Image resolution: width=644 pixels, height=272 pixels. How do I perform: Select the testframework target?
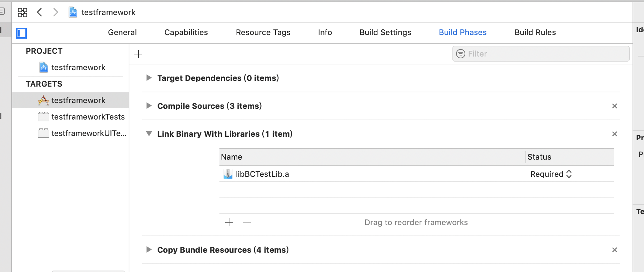[70, 100]
